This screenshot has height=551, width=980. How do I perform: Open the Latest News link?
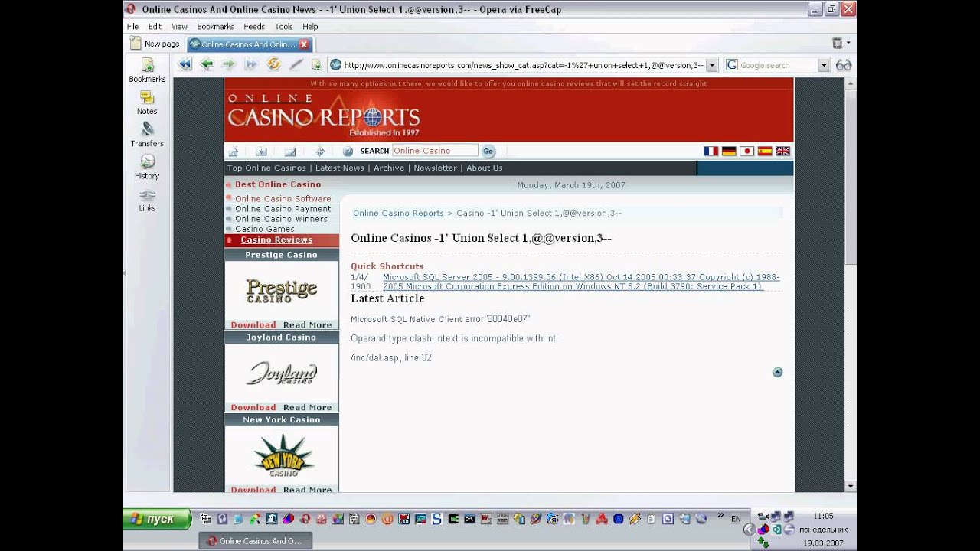(x=340, y=168)
